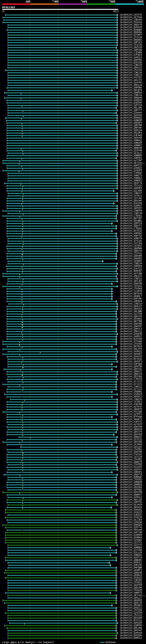Click the cyan ~100% identity legend segment
Image resolution: width=146 pixels, height=644 pixels.
coord(130,4)
